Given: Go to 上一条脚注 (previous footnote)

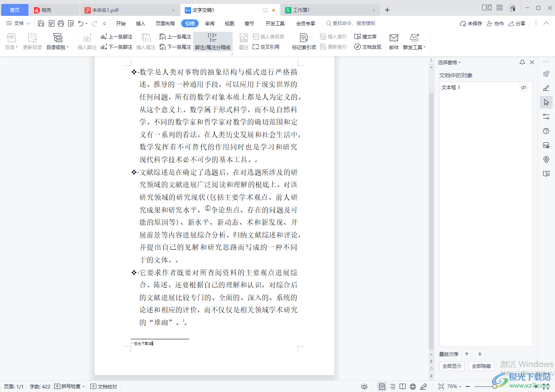Looking at the screenshot, I should pyautogui.click(x=117, y=36).
